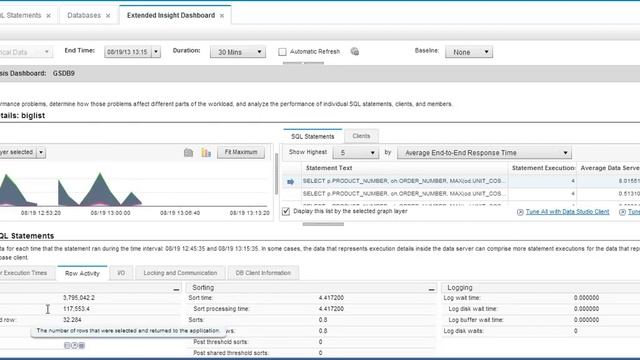Click the Log disk wait time label
Image resolution: width=640 pixels, height=360 pixels.
point(473,309)
